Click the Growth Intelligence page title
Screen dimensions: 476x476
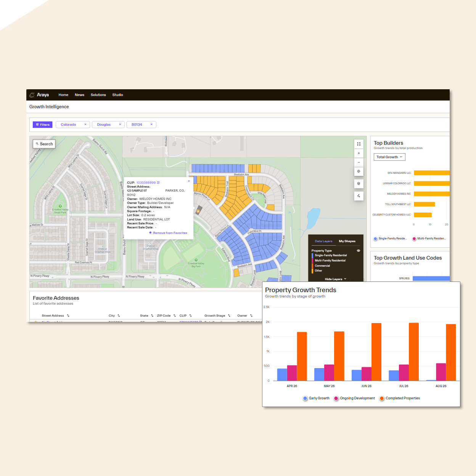point(49,107)
